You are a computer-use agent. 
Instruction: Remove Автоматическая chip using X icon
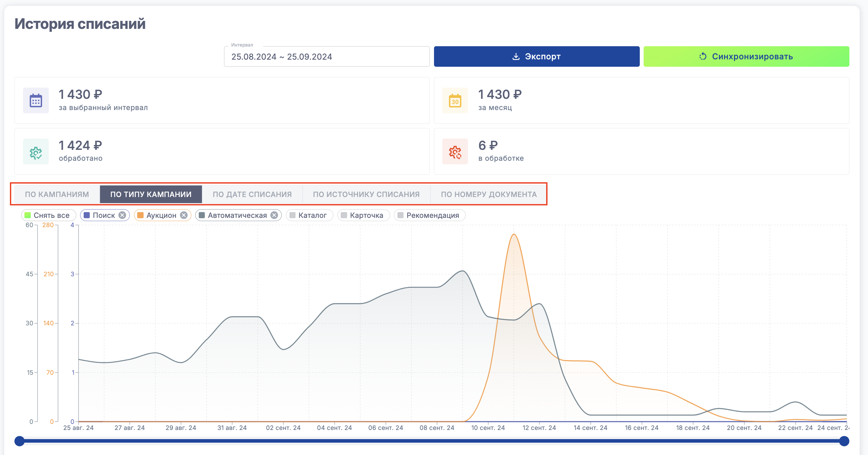(274, 215)
